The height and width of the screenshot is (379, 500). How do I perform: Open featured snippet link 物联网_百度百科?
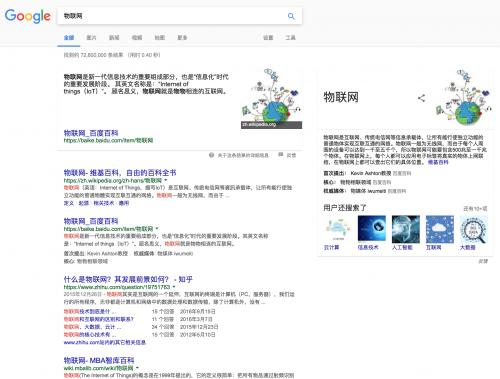tap(91, 133)
